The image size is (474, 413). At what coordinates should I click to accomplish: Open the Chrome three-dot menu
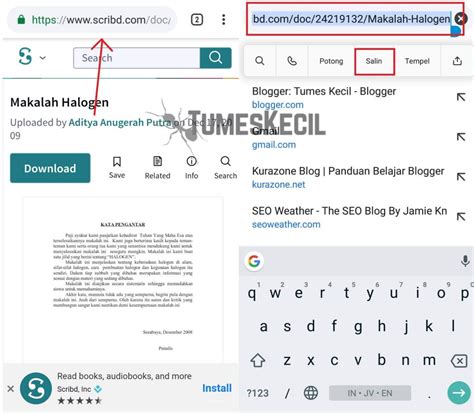[x=223, y=20]
